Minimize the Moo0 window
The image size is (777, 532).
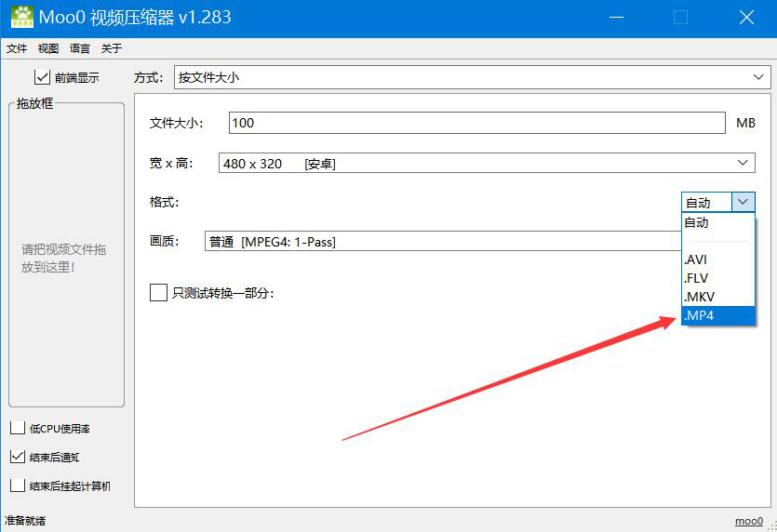tap(616, 18)
